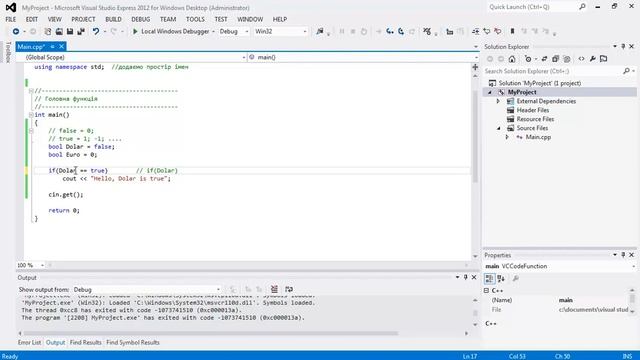The width and height of the screenshot is (640, 360).
Task: Click the Quick Launch input field
Action: (x=532, y=7)
